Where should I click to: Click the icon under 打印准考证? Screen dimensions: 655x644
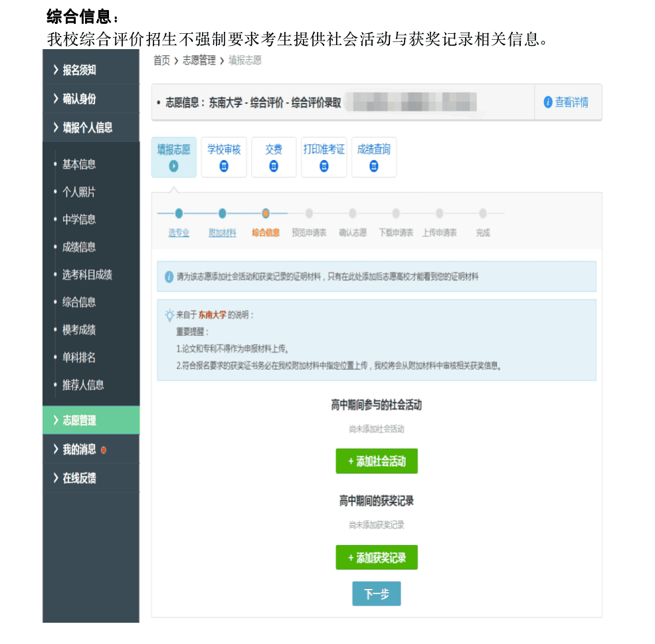[x=324, y=166]
